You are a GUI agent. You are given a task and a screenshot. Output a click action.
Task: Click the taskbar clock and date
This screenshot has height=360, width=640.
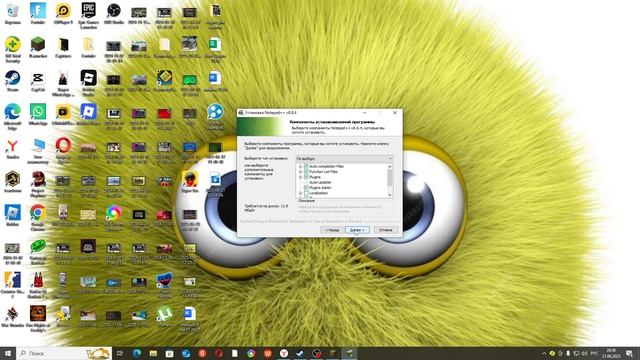(611, 353)
